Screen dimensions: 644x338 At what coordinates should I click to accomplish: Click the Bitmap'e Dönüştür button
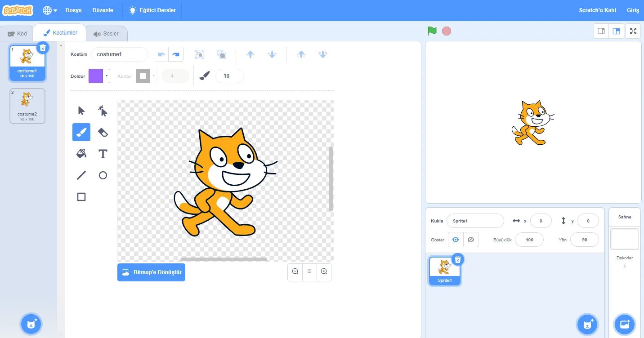point(151,272)
